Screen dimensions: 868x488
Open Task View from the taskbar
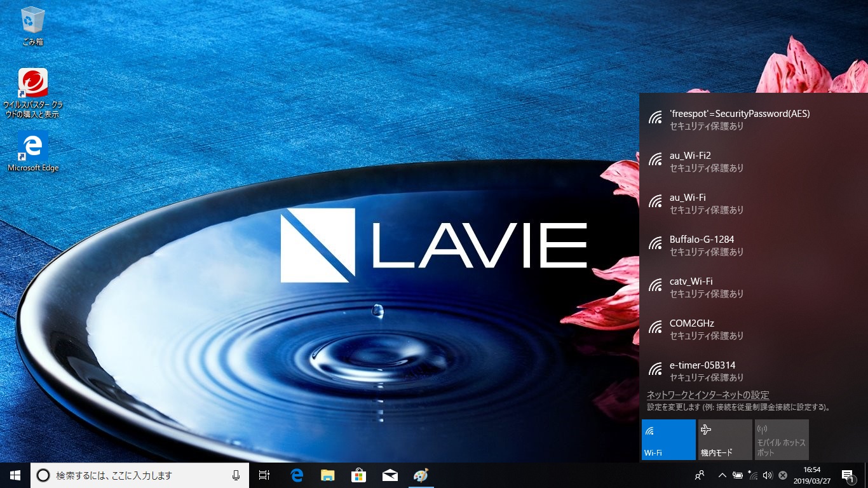tap(264, 475)
